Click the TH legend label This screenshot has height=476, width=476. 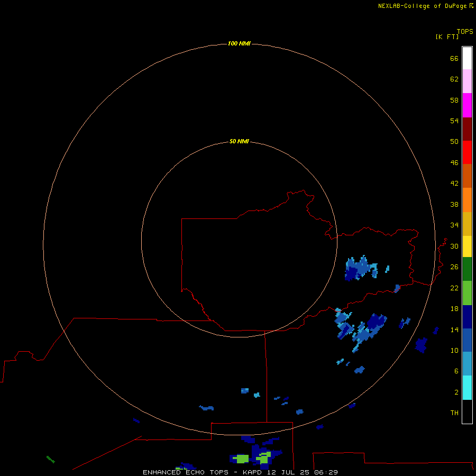coord(454,413)
